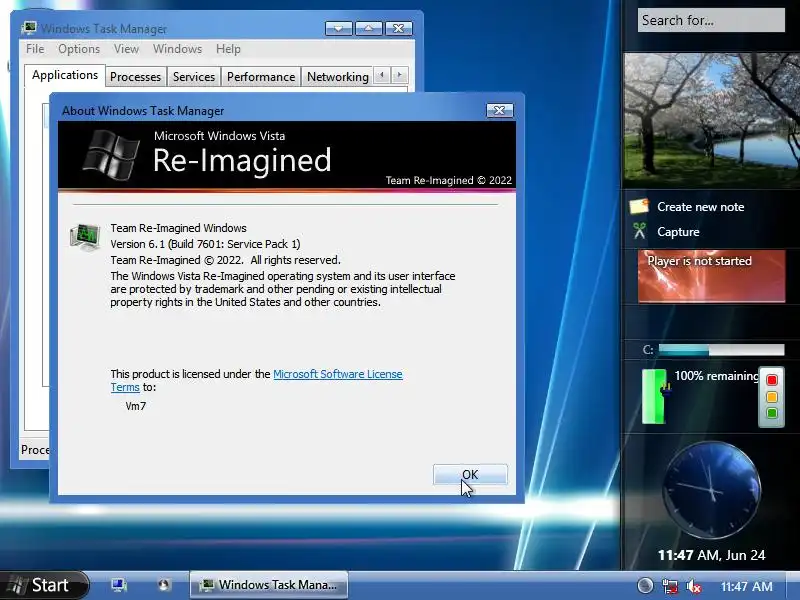This screenshot has height=600, width=800.
Task: Click the 'Version 6.1 (Build 7601: Service Pack 1)' text
Action: click(x=205, y=244)
